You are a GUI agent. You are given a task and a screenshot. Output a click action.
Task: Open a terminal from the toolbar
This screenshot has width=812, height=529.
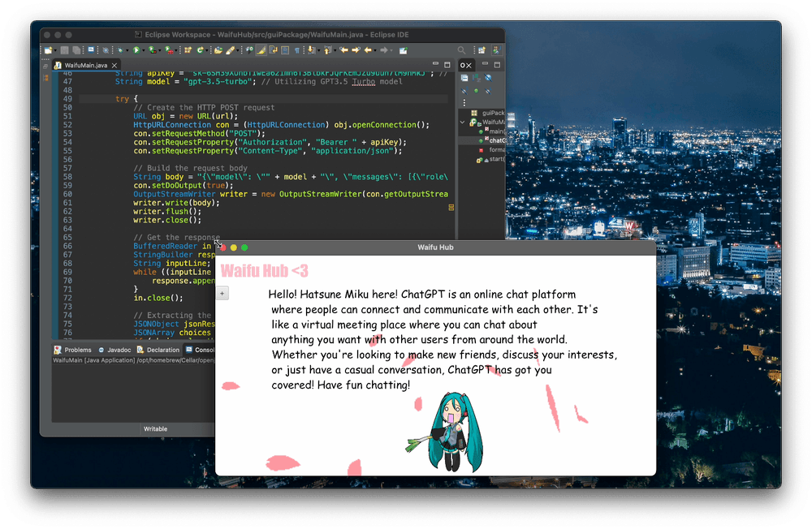tap(91, 49)
